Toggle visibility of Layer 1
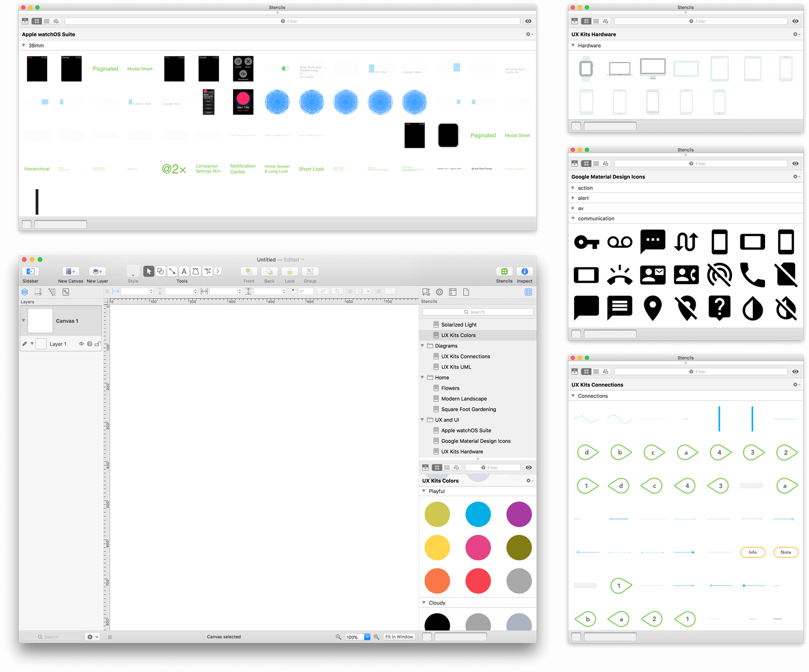The height and width of the screenshot is (672, 809). (81, 344)
